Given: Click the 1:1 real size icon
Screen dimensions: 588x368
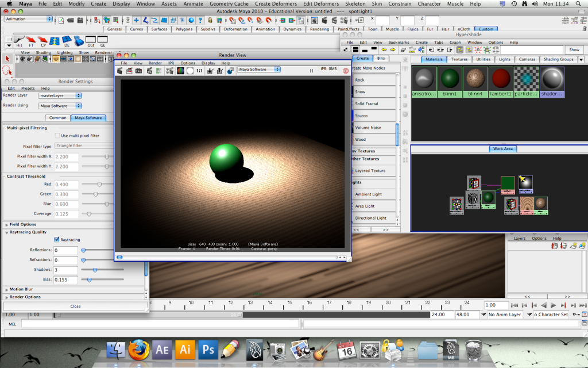Looking at the screenshot, I should click(x=199, y=70).
